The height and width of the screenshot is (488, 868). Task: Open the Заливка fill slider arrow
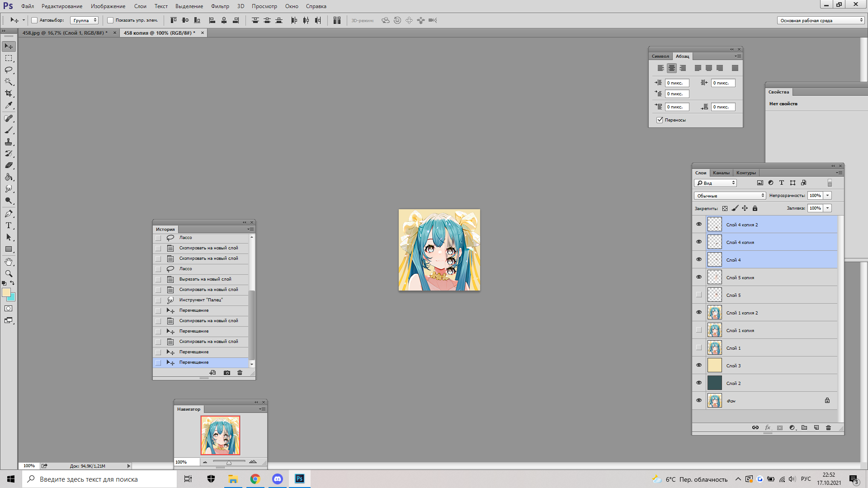pyautogui.click(x=827, y=208)
